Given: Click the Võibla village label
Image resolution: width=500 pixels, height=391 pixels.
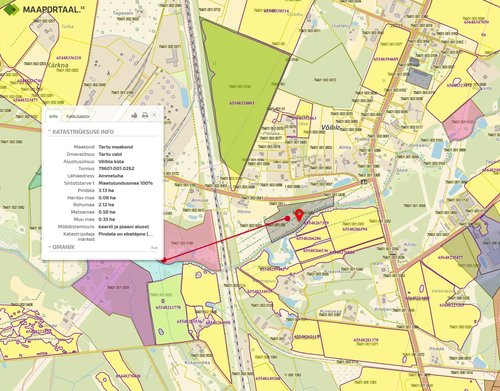Looking at the screenshot, I should pos(331,127).
